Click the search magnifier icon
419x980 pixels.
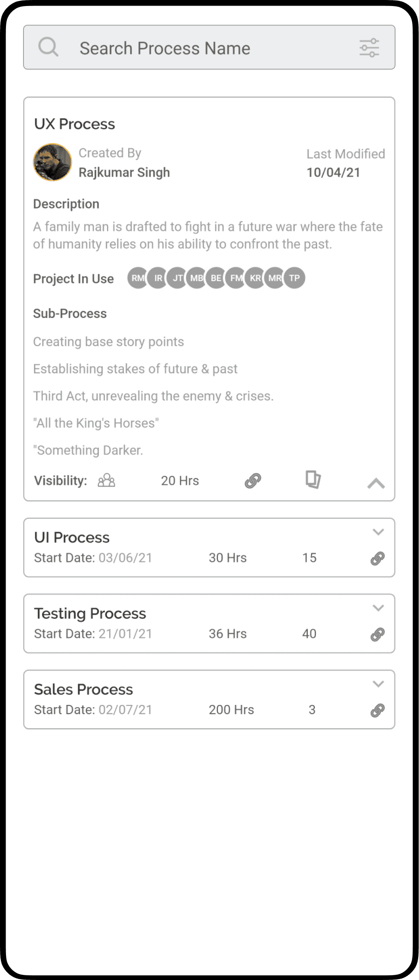click(x=48, y=47)
